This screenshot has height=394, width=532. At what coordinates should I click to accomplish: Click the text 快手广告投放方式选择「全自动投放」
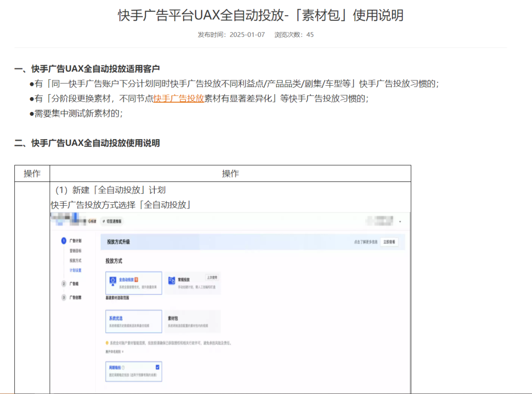pos(122,205)
